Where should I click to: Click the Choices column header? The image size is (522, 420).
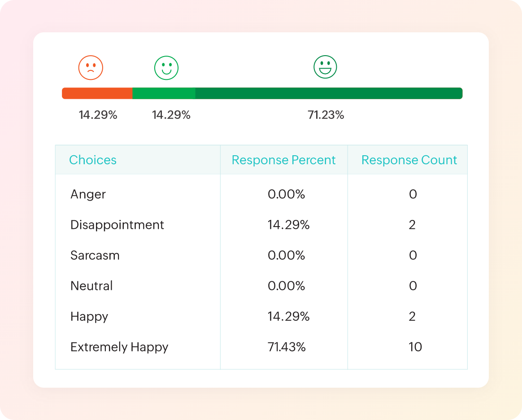point(93,160)
